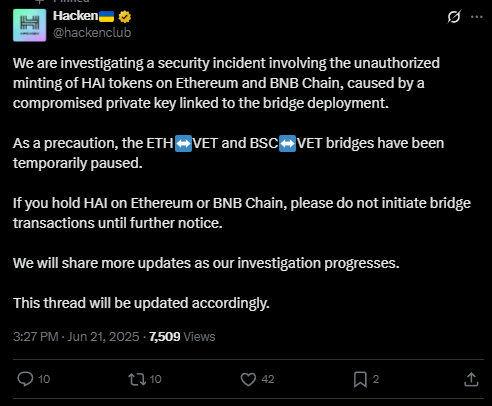Viewport: 492px width, 406px height.
Task: Open Hacken profile avatar image
Action: tap(30, 25)
